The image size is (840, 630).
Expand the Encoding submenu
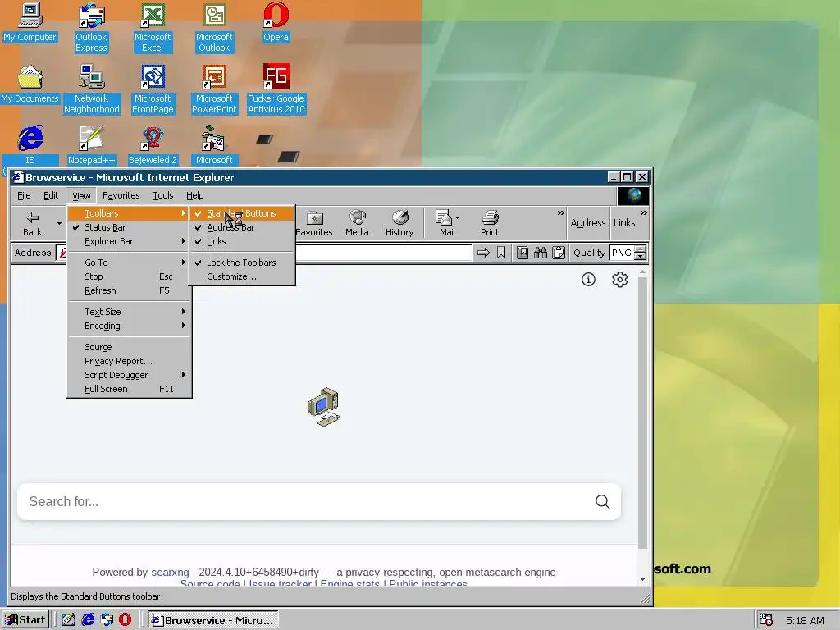click(x=129, y=326)
